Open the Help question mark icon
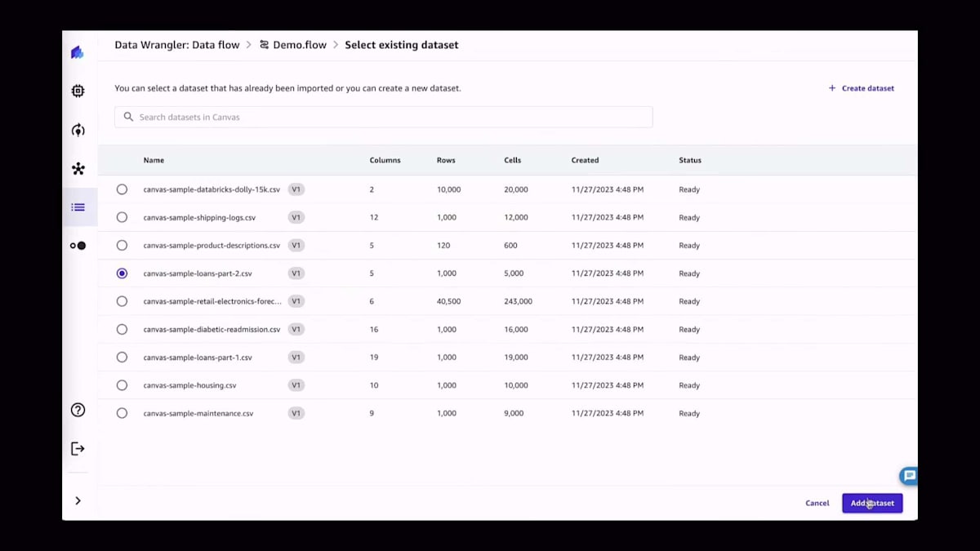The width and height of the screenshot is (980, 551). (x=78, y=410)
